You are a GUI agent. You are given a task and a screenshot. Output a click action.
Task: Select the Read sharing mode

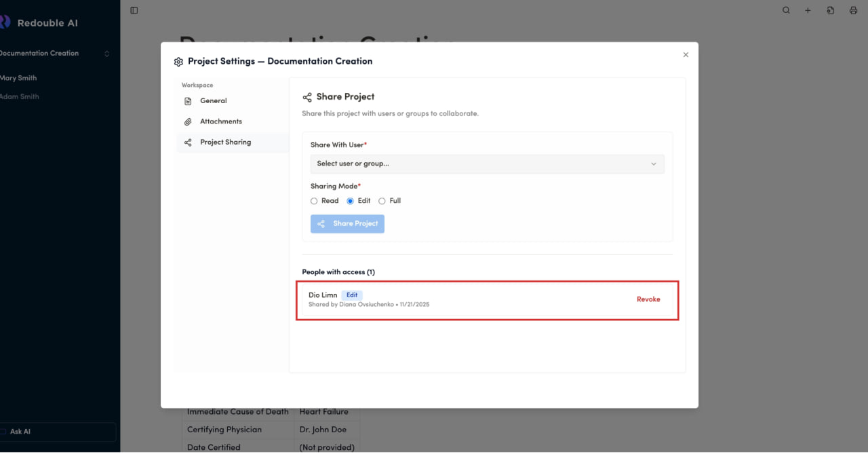pyautogui.click(x=314, y=201)
